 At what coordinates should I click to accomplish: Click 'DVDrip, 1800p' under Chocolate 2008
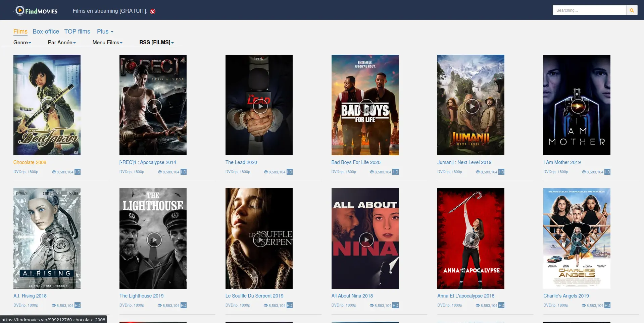coord(26,172)
